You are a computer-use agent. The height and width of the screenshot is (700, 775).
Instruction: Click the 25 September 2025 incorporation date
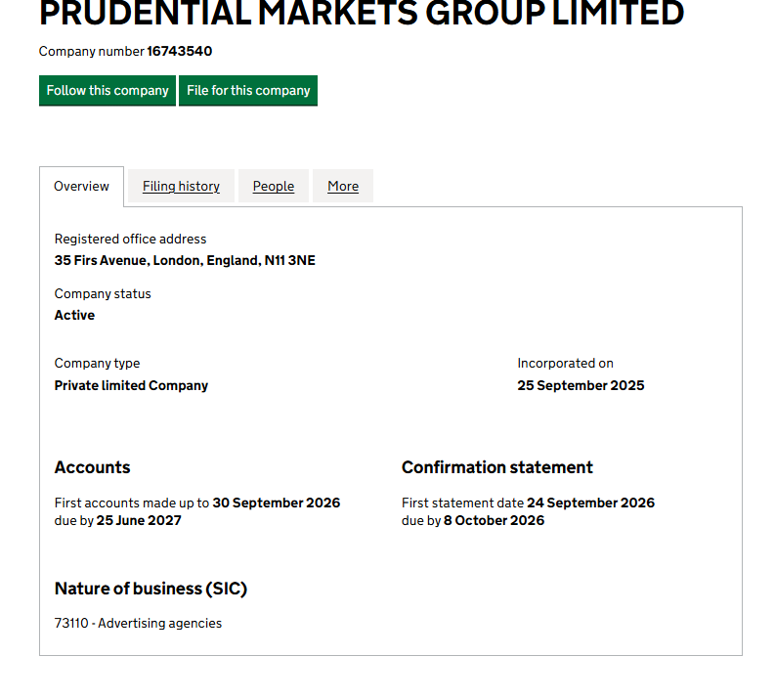click(x=581, y=385)
